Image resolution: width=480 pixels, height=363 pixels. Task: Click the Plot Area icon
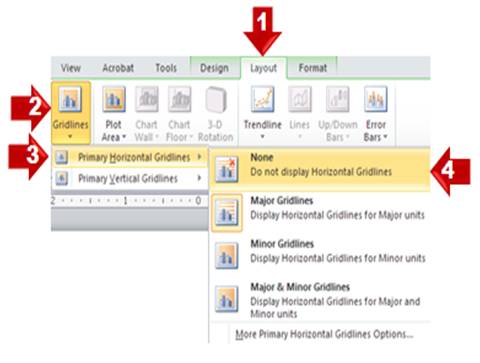click(x=114, y=99)
